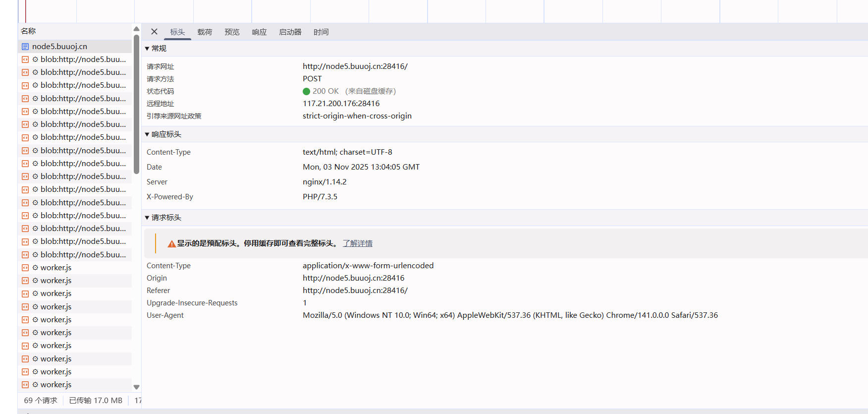Click the script icon of the topmost blob request

(25, 59)
